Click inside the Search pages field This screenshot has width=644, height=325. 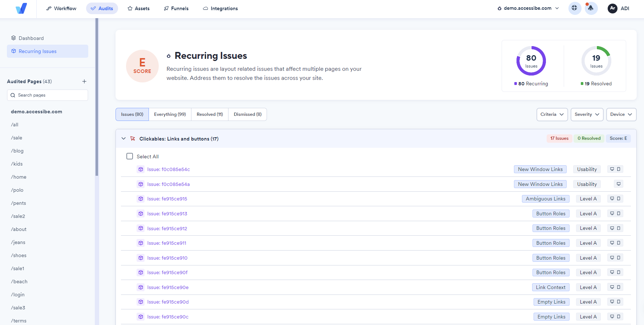[x=48, y=95]
